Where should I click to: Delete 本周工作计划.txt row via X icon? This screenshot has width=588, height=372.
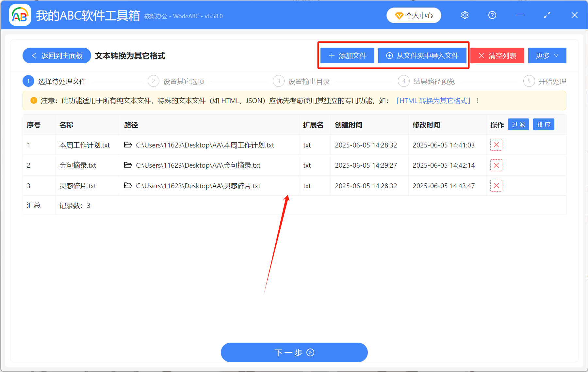tap(496, 145)
